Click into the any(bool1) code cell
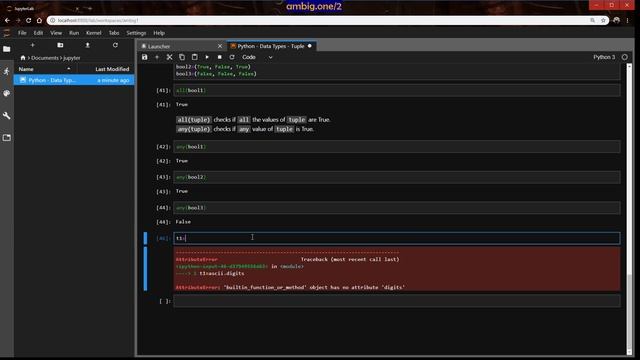The image size is (640, 360). click(x=397, y=147)
